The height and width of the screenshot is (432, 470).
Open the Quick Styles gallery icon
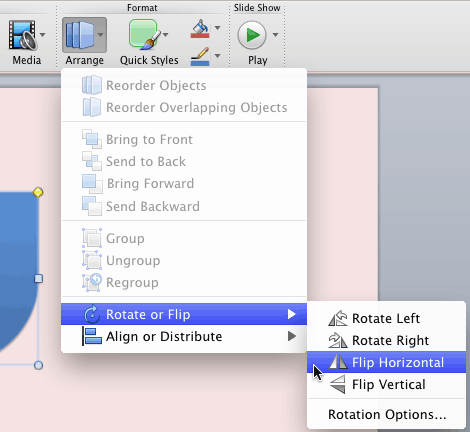tap(144, 35)
